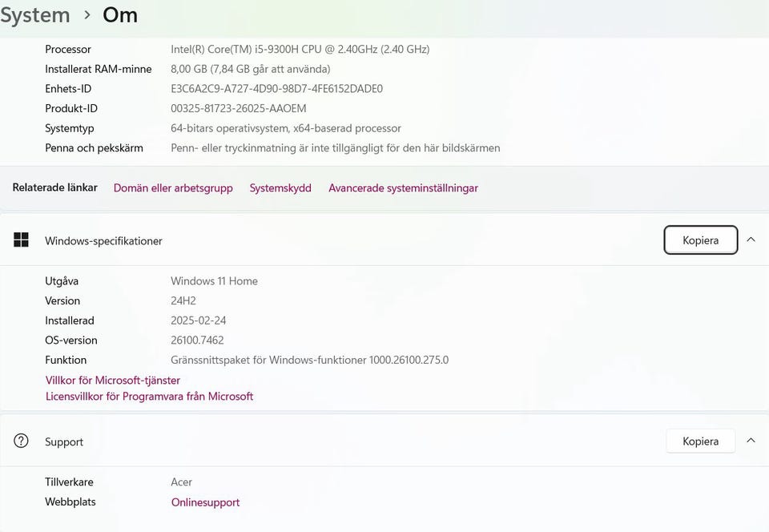Select the Tillverkare value Acer
The width and height of the screenshot is (769, 532).
182,482
